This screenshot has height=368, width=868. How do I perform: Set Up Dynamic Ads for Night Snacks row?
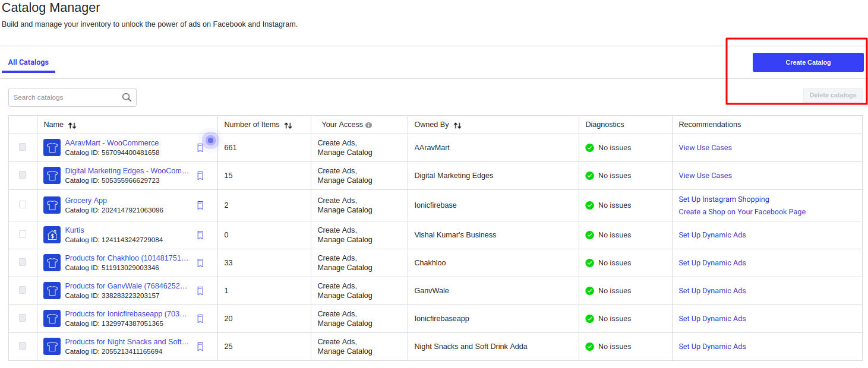[x=712, y=347]
